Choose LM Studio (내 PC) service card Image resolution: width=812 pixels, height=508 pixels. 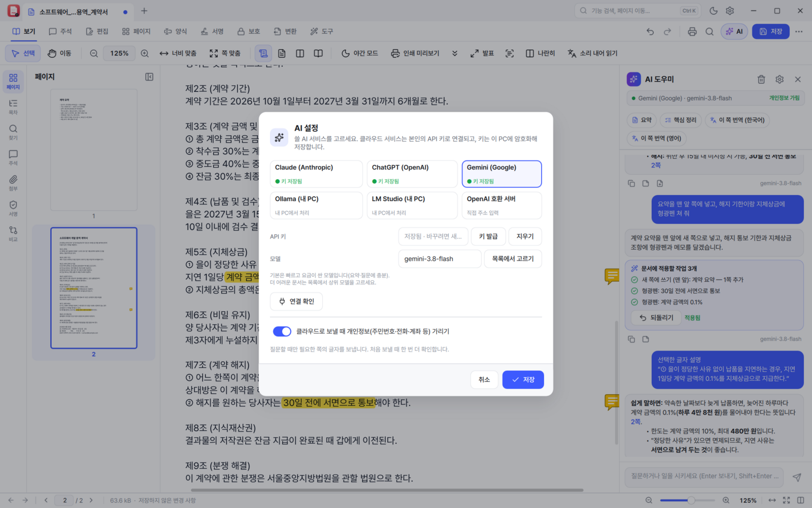pyautogui.click(x=412, y=205)
